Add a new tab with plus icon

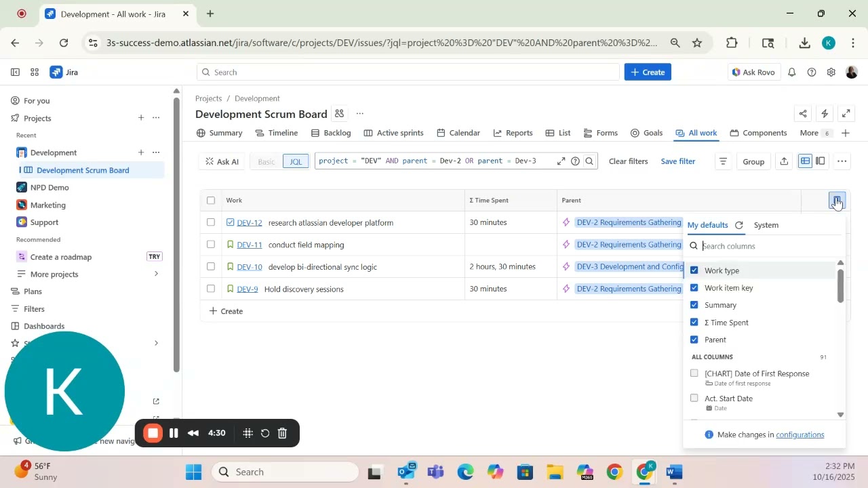(x=846, y=133)
